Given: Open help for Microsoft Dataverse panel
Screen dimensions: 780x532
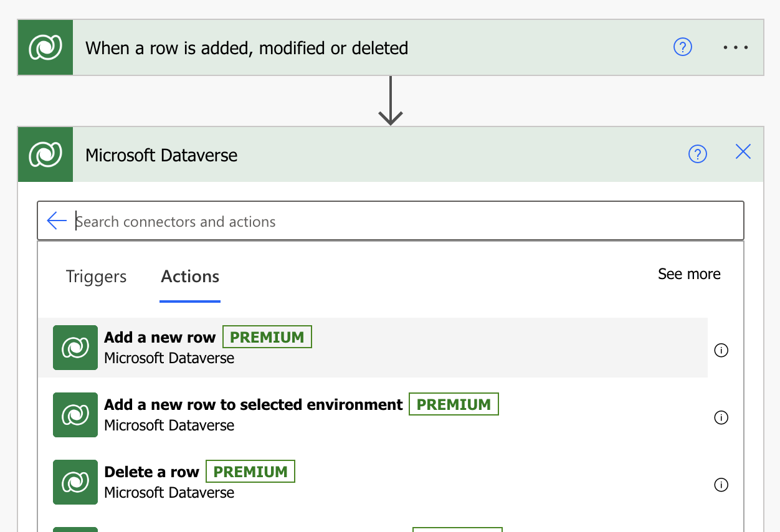Looking at the screenshot, I should 698,154.
